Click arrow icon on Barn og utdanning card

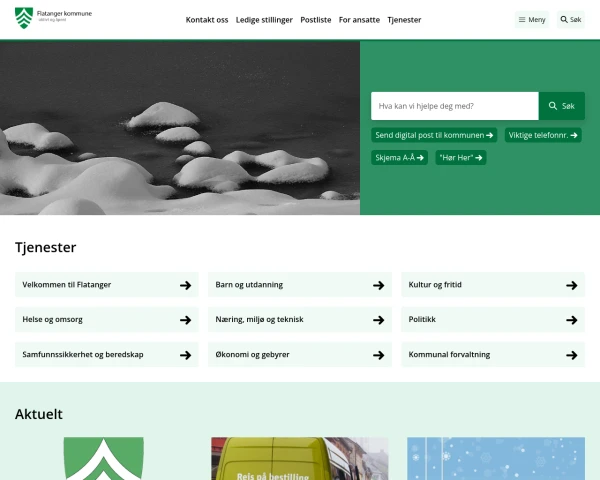point(379,285)
